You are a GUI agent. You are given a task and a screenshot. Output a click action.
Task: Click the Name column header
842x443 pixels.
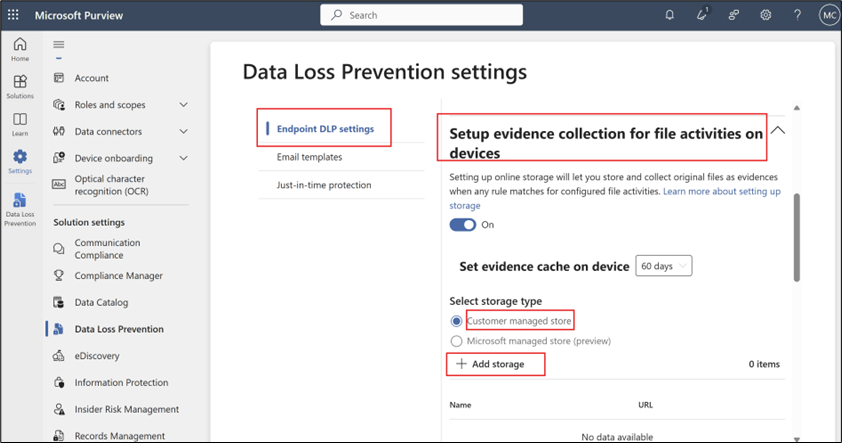coord(460,405)
